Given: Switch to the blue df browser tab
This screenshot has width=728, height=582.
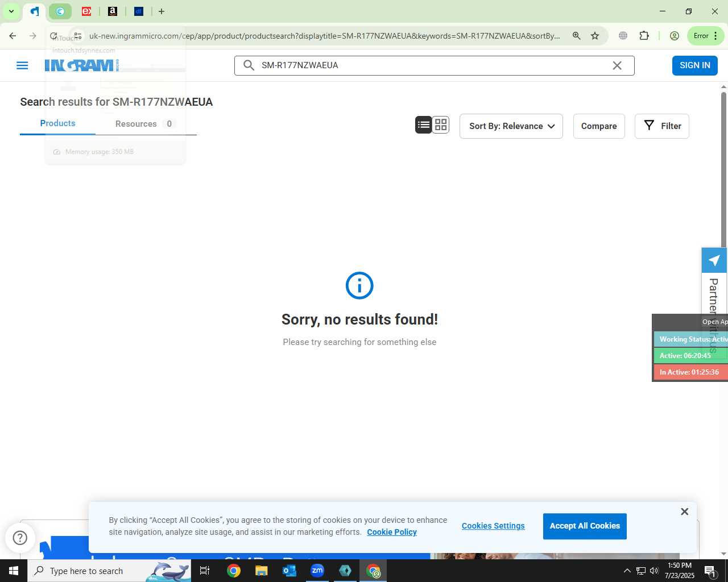Looking at the screenshot, I should coord(139,11).
